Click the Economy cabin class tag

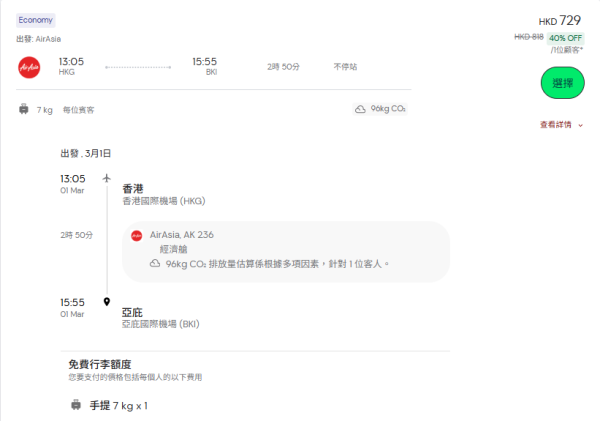click(x=36, y=20)
